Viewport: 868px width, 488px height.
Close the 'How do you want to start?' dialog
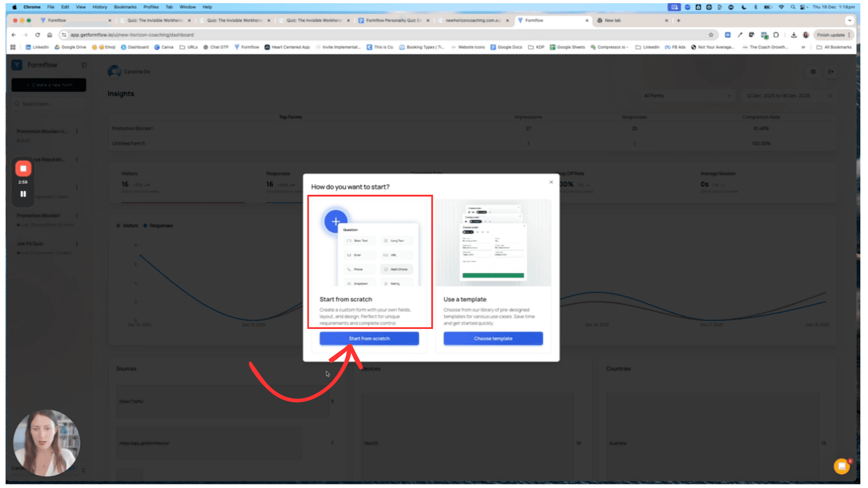click(x=551, y=182)
